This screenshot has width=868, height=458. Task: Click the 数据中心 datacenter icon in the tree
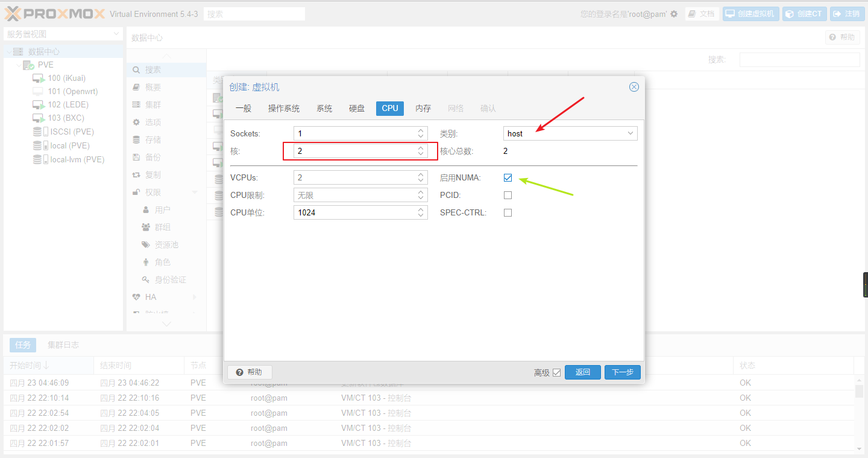coord(18,52)
